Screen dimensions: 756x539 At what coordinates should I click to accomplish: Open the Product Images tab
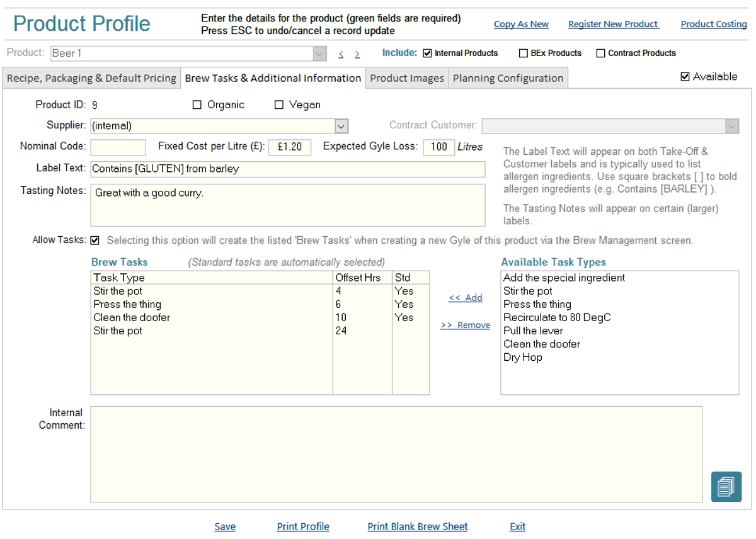(x=407, y=78)
